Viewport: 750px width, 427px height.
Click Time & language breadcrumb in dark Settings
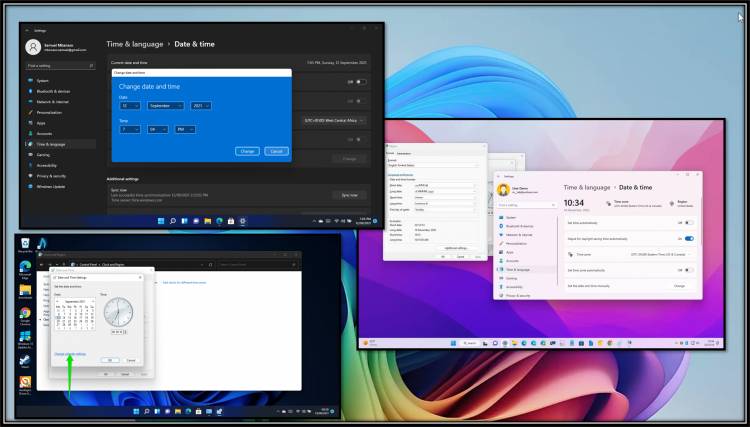134,44
